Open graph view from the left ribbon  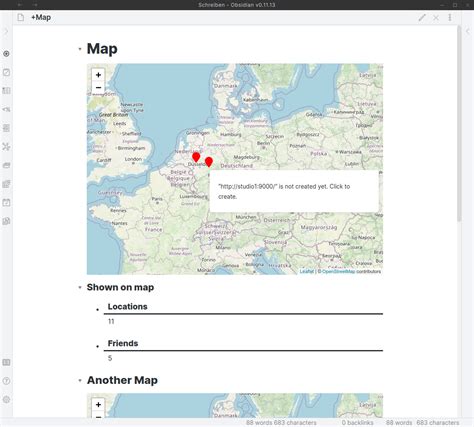pyautogui.click(x=6, y=147)
